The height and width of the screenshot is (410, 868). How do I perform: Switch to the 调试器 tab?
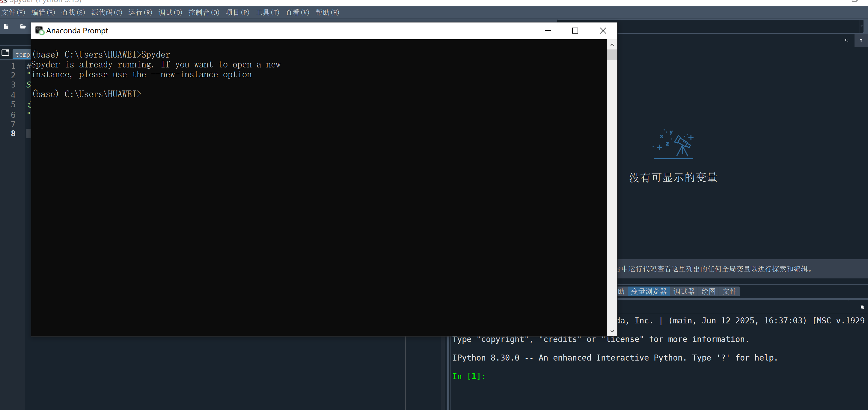click(x=684, y=291)
